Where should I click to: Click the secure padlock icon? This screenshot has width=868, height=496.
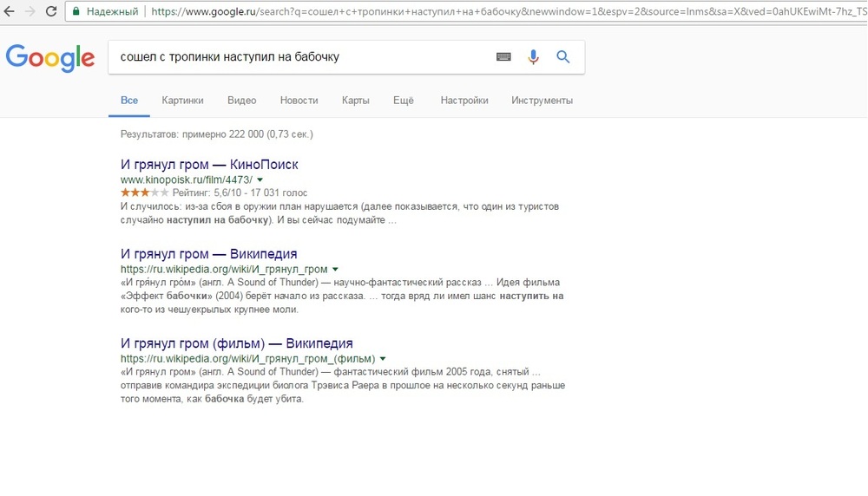point(77,12)
